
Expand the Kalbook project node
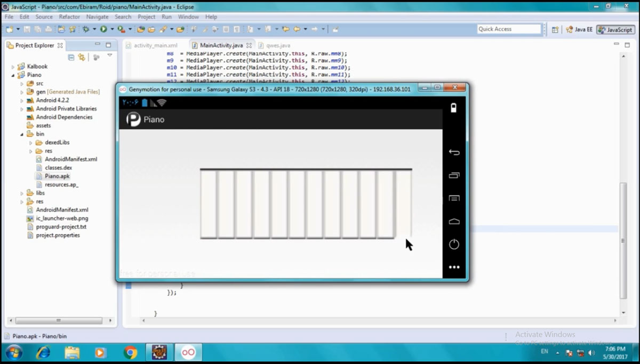click(x=13, y=67)
